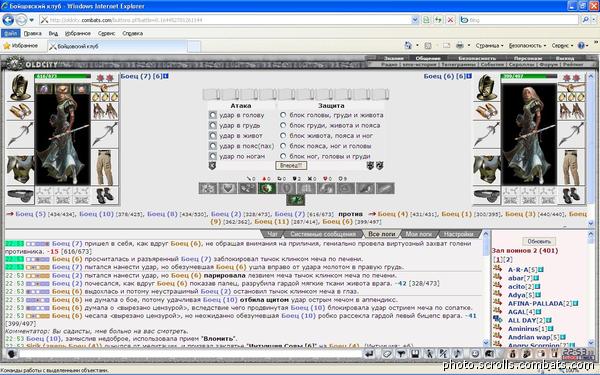The image size is (600, 375).
Task: Select attack option удар в голову
Action: pyautogui.click(x=213, y=115)
